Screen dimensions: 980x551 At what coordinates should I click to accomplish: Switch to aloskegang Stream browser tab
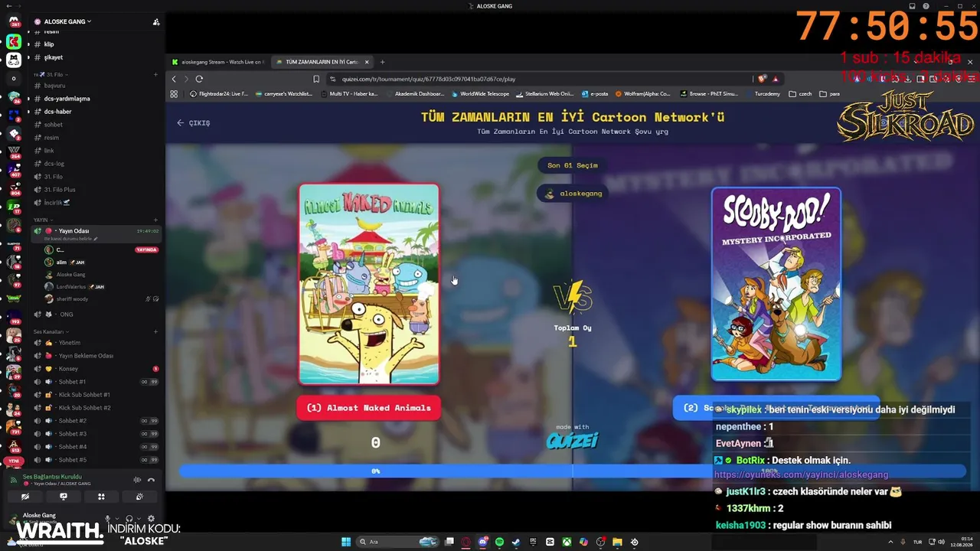[217, 62]
